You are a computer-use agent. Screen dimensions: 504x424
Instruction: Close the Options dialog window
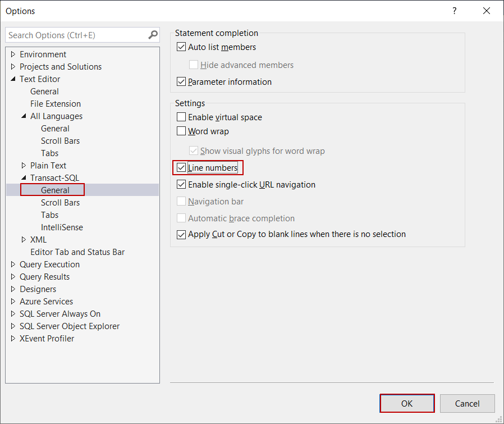[x=486, y=11]
